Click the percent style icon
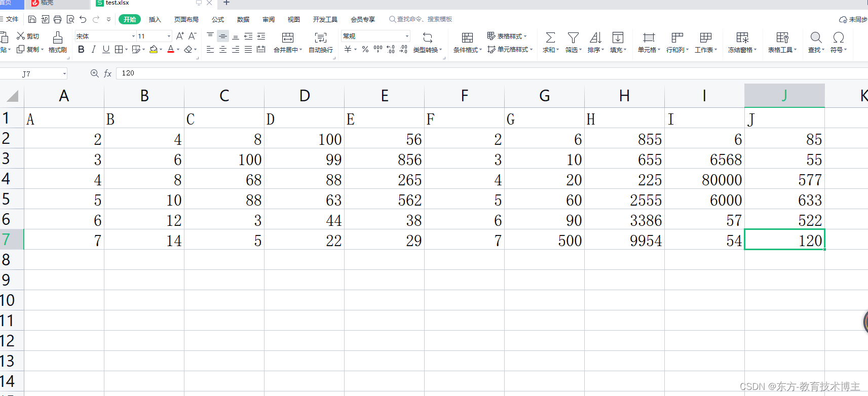868x396 pixels. [365, 49]
